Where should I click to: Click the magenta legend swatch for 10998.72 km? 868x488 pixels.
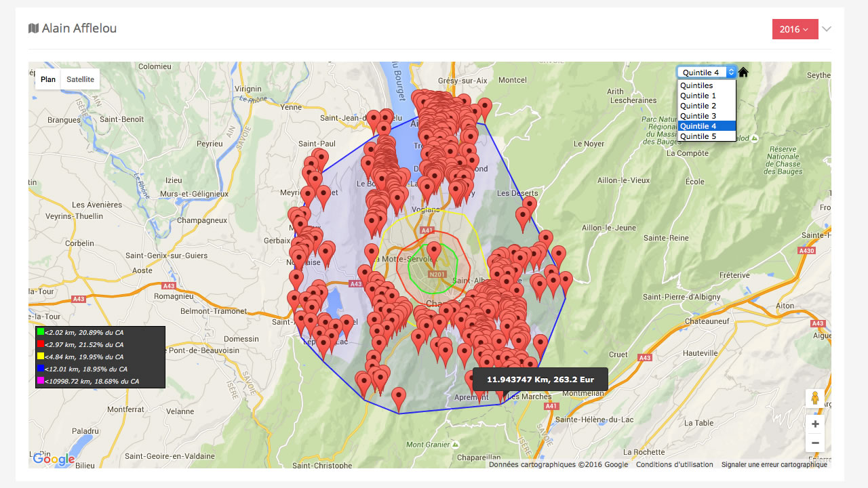point(41,381)
